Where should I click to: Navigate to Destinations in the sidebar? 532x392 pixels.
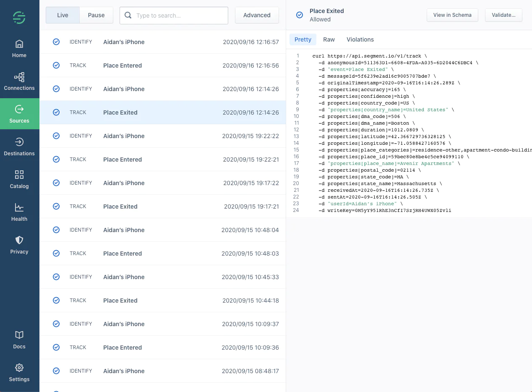coord(19,146)
